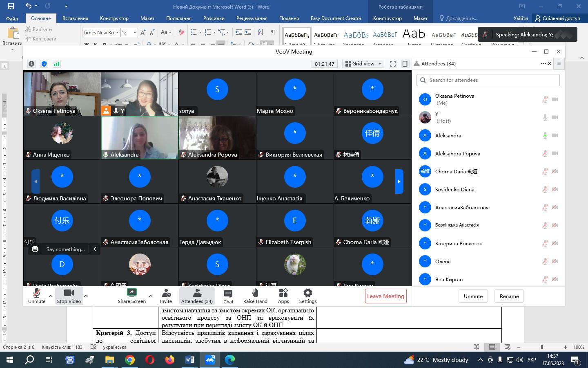Viewport: 588px width, 368px height.
Task: Show meeting info icon
Action: [31, 64]
